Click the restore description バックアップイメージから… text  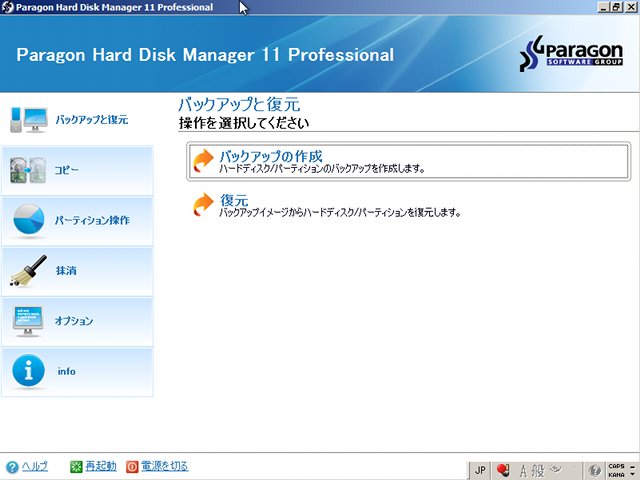(340, 213)
